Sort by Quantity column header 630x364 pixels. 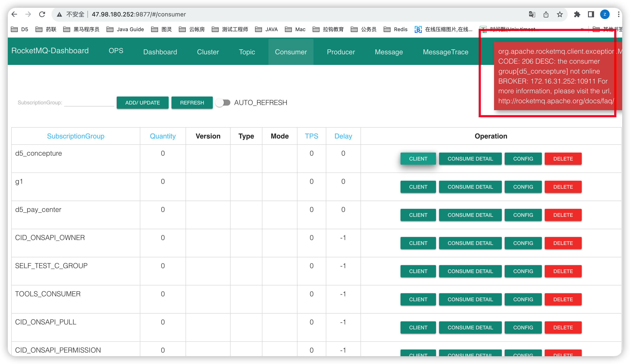tap(163, 136)
